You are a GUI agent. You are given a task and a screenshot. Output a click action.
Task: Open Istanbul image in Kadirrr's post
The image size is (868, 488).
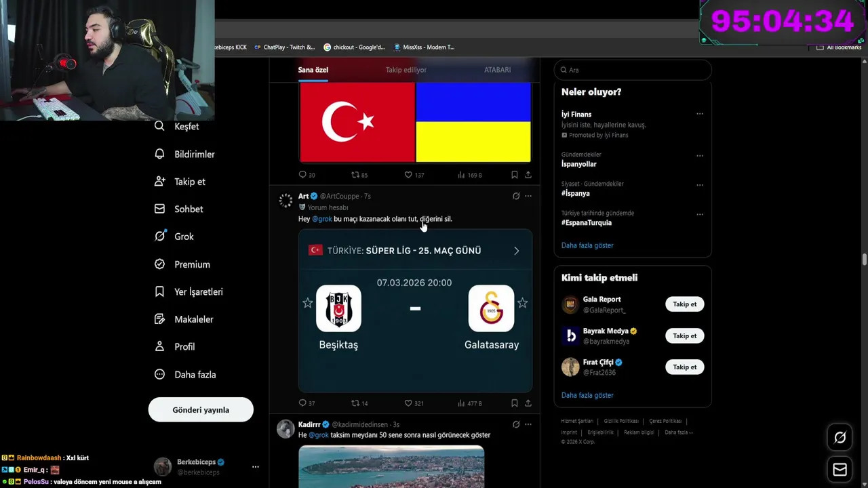pos(391,466)
